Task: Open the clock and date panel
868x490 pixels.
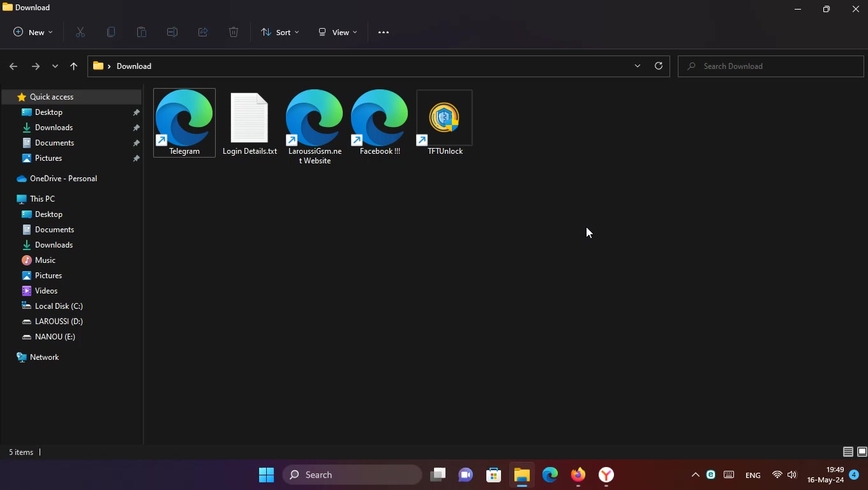Action: tap(826, 475)
